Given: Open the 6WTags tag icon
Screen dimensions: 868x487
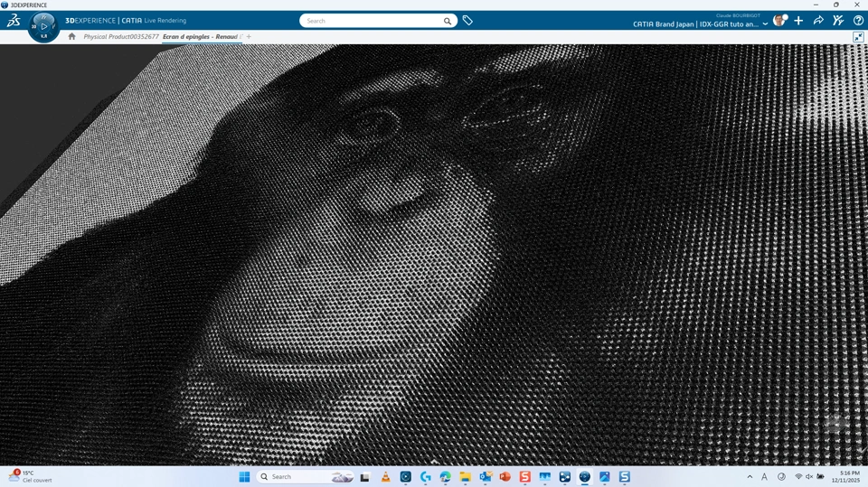Looking at the screenshot, I should (467, 21).
